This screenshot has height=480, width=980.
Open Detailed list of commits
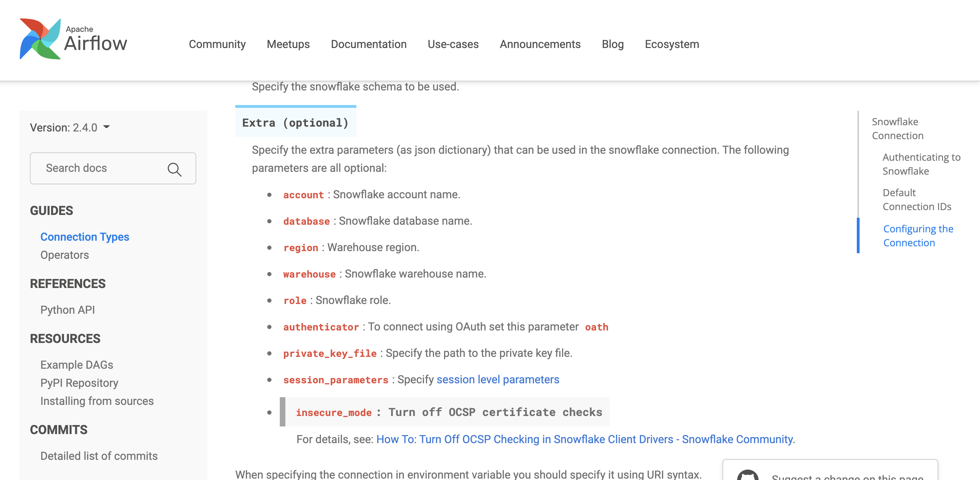98,456
